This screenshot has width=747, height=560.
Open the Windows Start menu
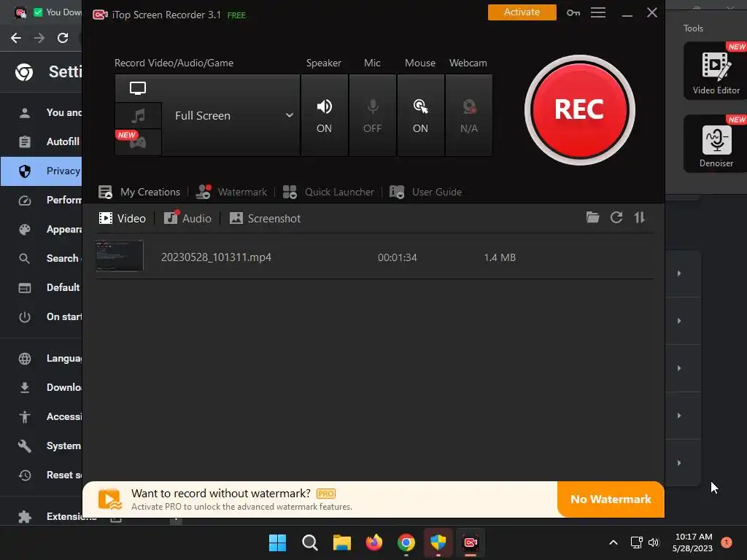(x=278, y=542)
